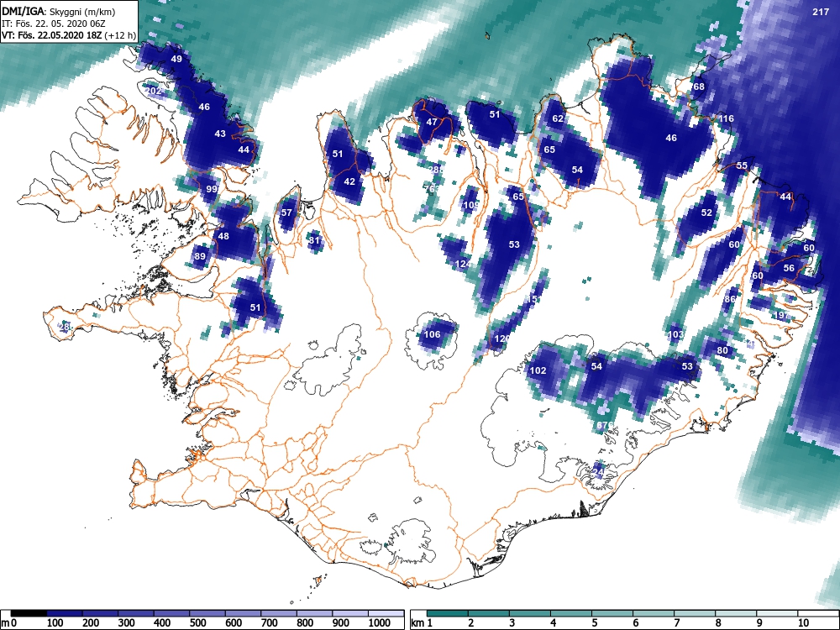The width and height of the screenshot is (840, 630).
Task: Click the visibility value 202
Action: [153, 91]
